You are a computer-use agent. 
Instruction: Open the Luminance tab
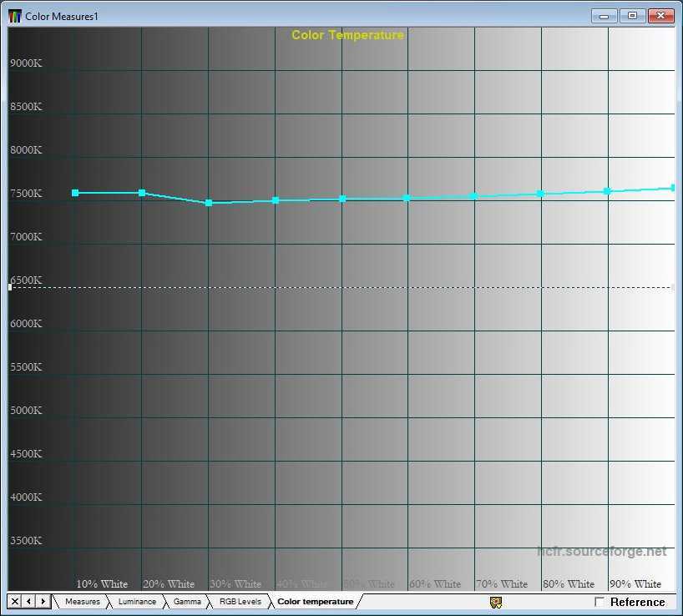pyautogui.click(x=136, y=602)
